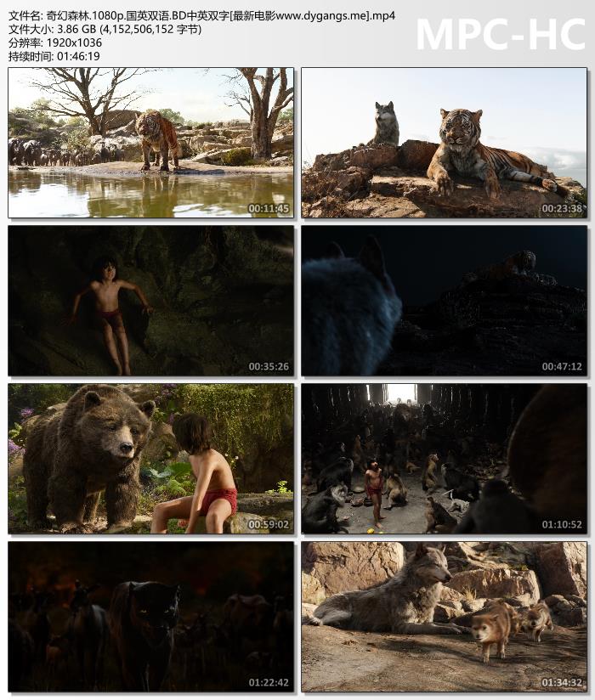Select the monkey temple thumbnail at 01:10:52

[444, 459]
